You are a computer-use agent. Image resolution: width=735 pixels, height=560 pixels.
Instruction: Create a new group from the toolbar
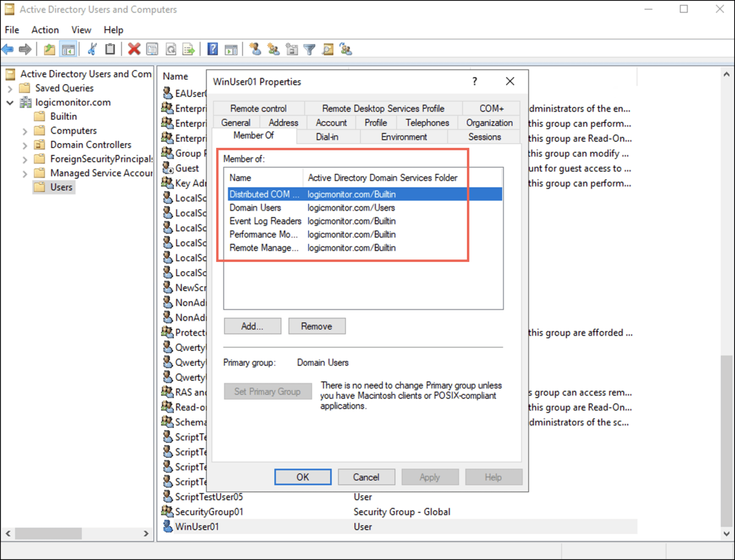(x=273, y=49)
